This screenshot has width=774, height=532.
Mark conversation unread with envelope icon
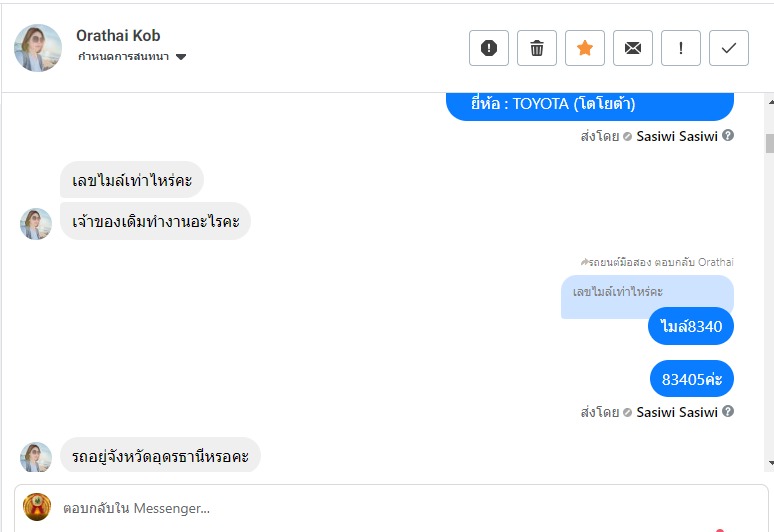coord(633,48)
